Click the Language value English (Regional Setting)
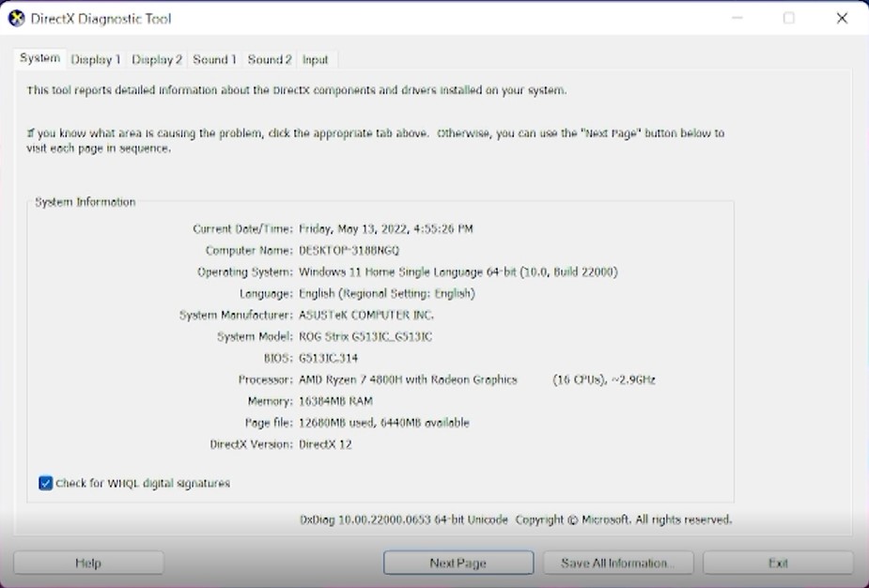Screen dimensions: 869x588 point(387,294)
